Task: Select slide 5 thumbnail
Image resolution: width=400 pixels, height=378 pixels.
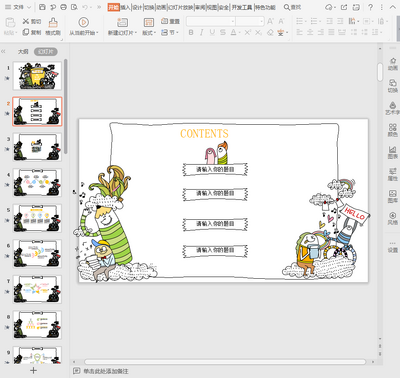Action: pyautogui.click(x=37, y=218)
